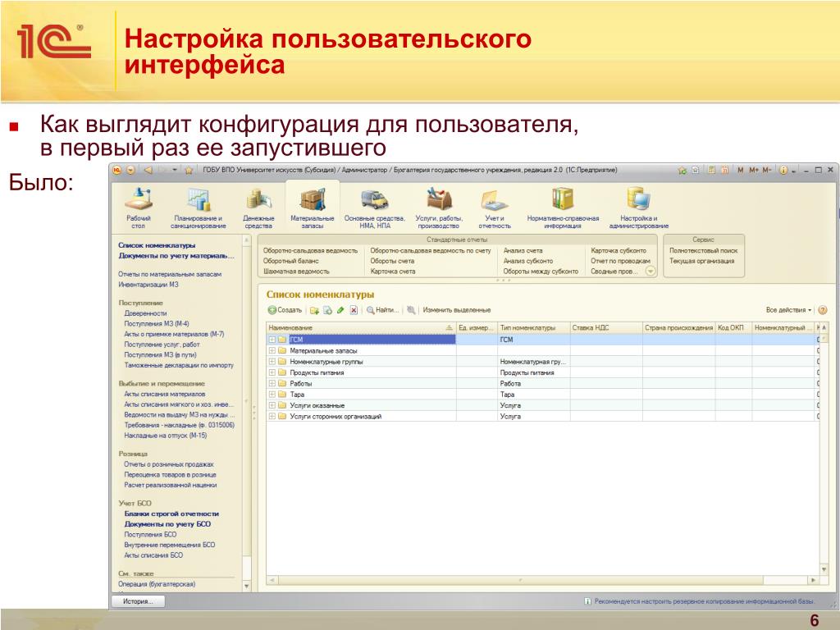Open Оборотный баланс report

pyautogui.click(x=291, y=261)
